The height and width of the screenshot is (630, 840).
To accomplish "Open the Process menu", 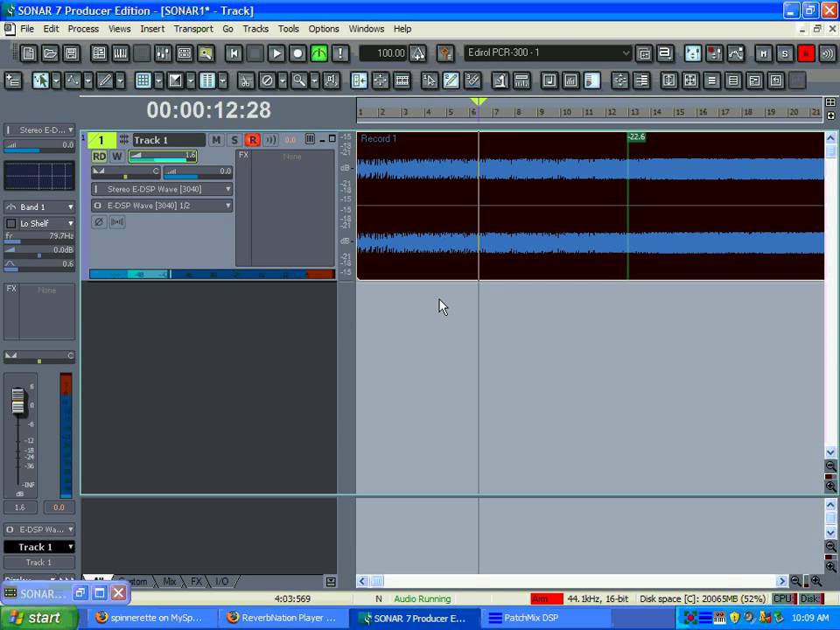I will (x=83, y=29).
